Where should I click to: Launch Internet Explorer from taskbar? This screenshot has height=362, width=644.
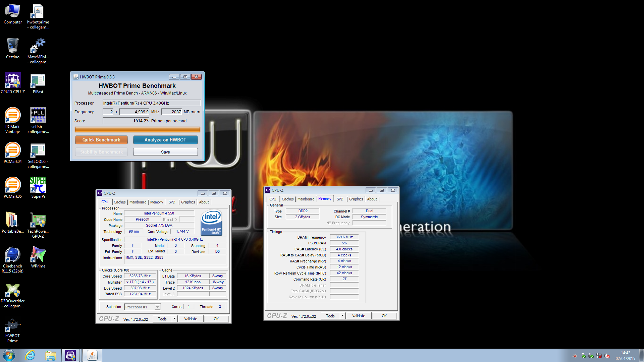point(30,355)
